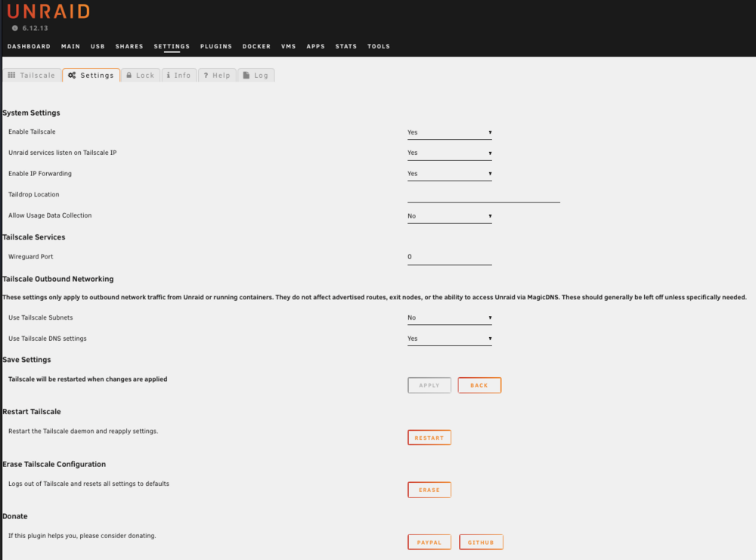
Task: Open the Settings tab in Tailscale
Action: click(x=91, y=75)
